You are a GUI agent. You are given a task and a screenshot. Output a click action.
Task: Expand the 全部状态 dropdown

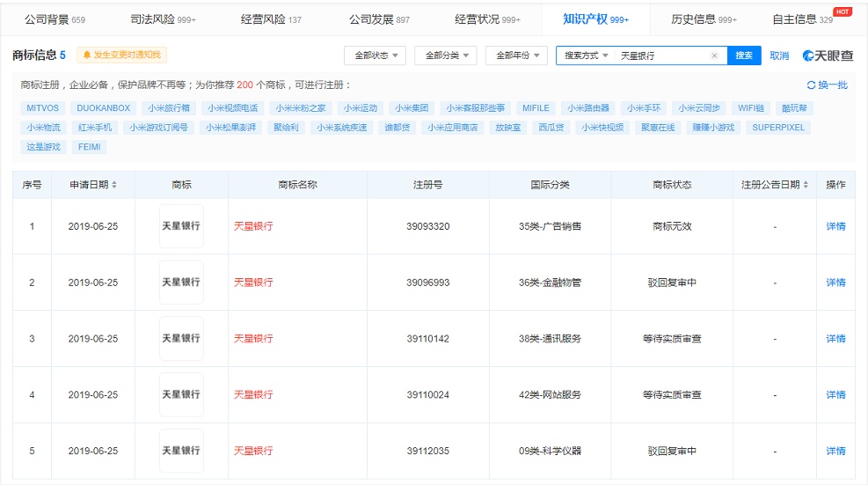coord(375,55)
